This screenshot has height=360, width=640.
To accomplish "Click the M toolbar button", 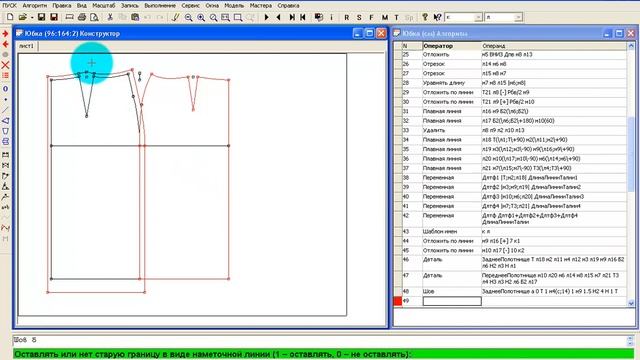I will click(x=384, y=18).
